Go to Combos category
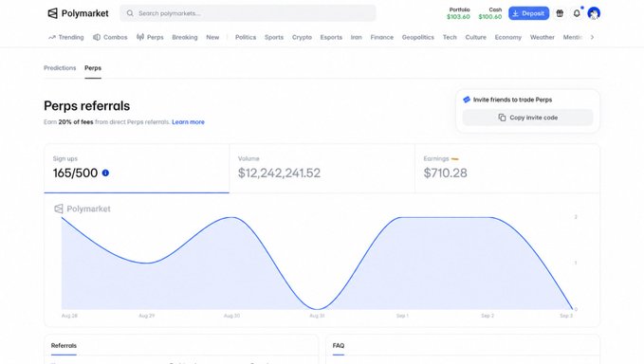644x364 pixels. coord(110,37)
